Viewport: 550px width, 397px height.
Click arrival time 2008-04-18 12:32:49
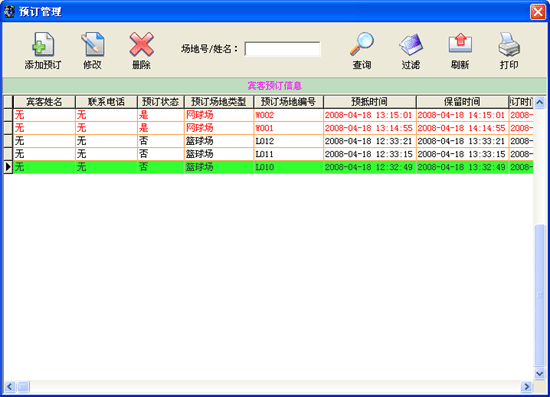370,167
